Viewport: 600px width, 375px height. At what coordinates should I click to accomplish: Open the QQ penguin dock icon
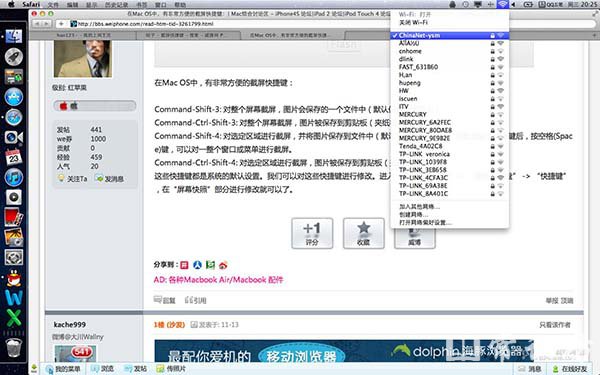click(x=14, y=278)
